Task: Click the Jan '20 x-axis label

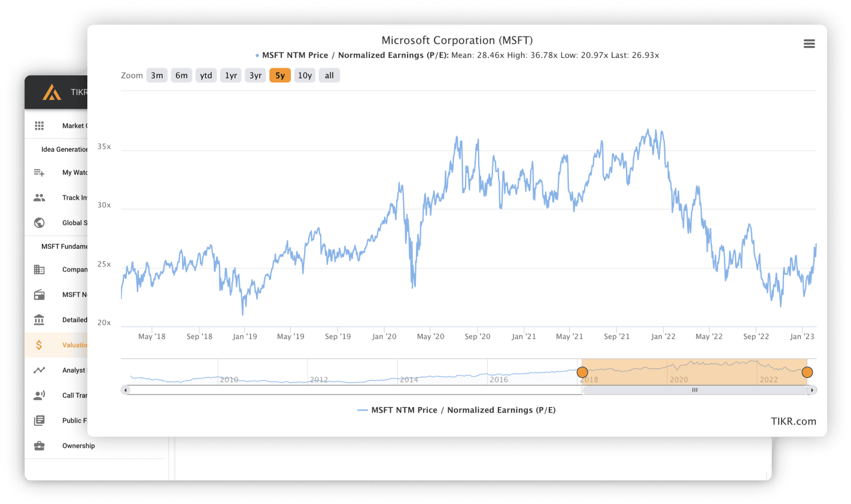Action: pyautogui.click(x=384, y=337)
